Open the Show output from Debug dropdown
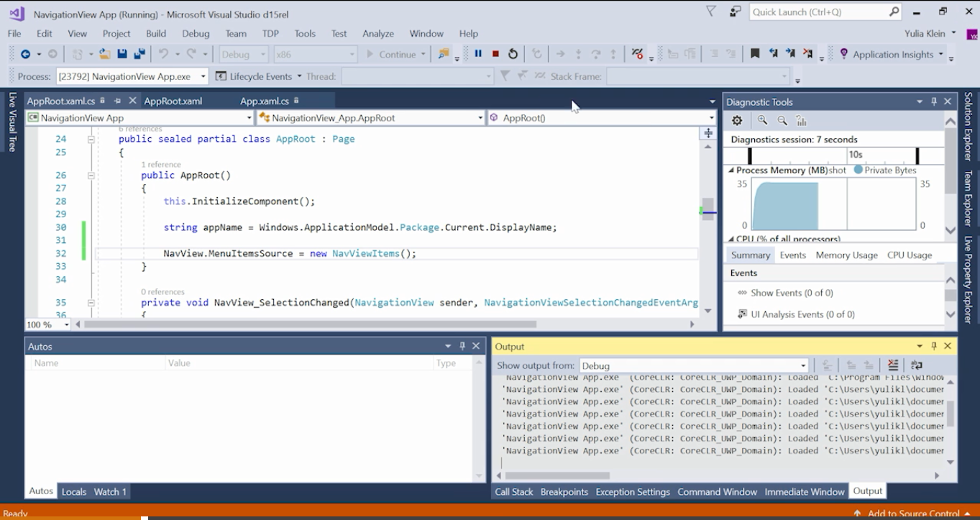Screen dimensions: 980x520 coord(694,365)
